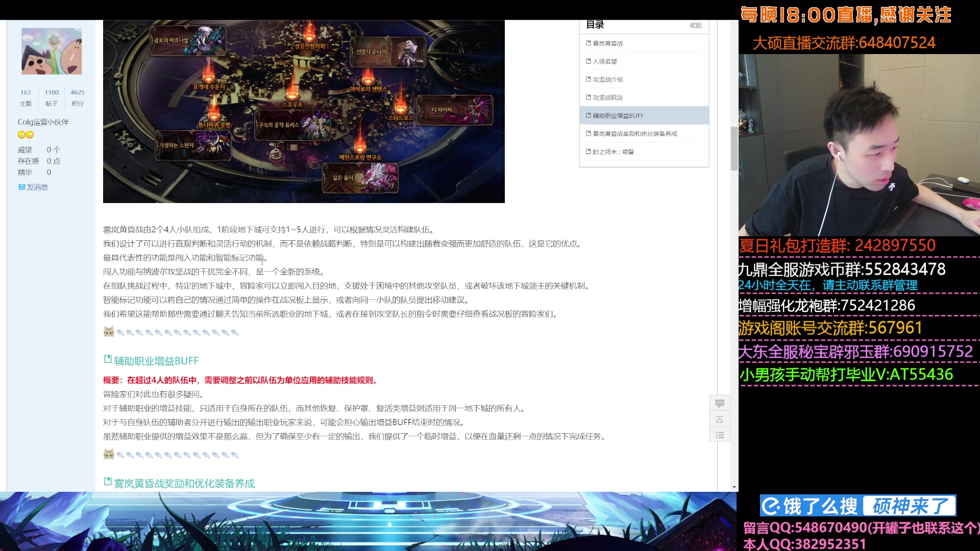Click the 威望 0 个 stat row

point(39,150)
